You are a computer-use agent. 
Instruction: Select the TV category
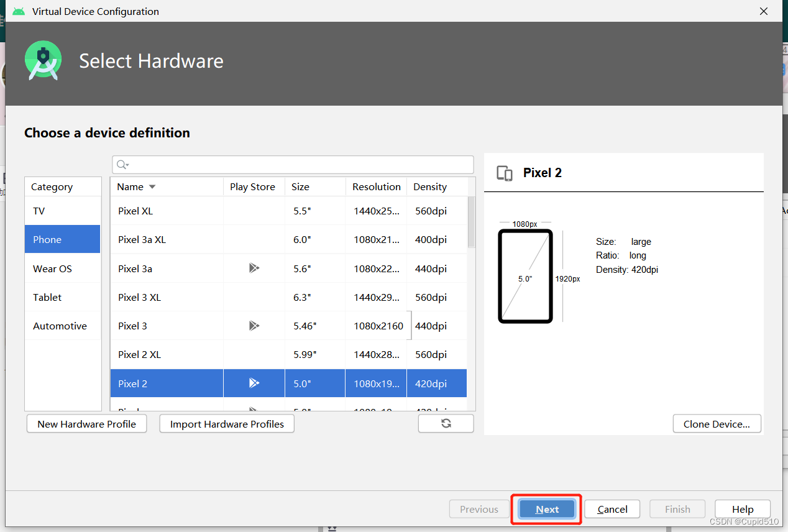[62, 211]
